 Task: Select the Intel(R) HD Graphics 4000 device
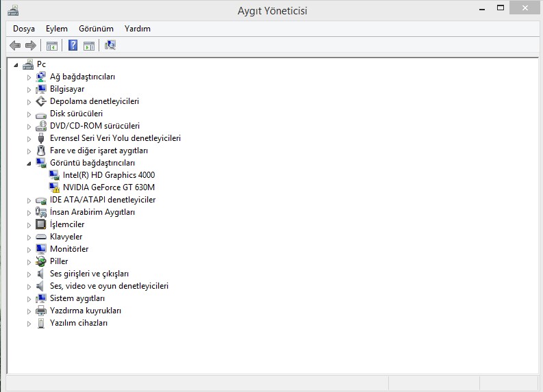(x=109, y=175)
